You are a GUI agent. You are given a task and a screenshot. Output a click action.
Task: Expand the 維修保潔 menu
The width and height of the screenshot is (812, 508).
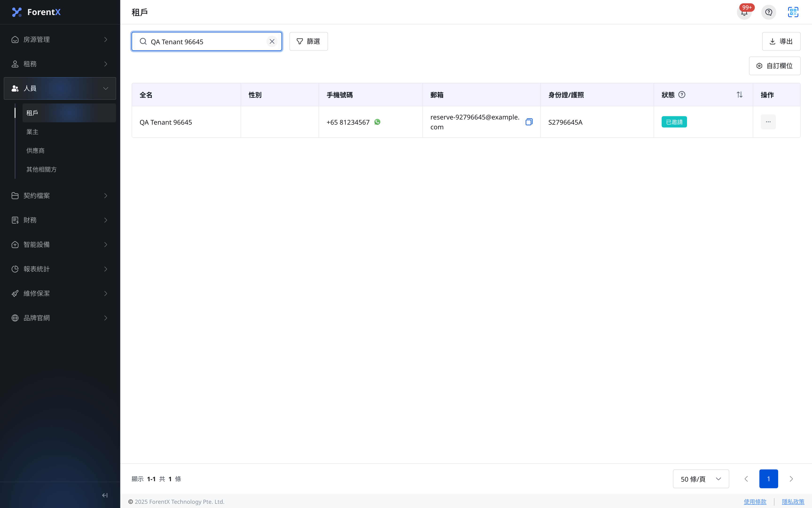tap(60, 294)
